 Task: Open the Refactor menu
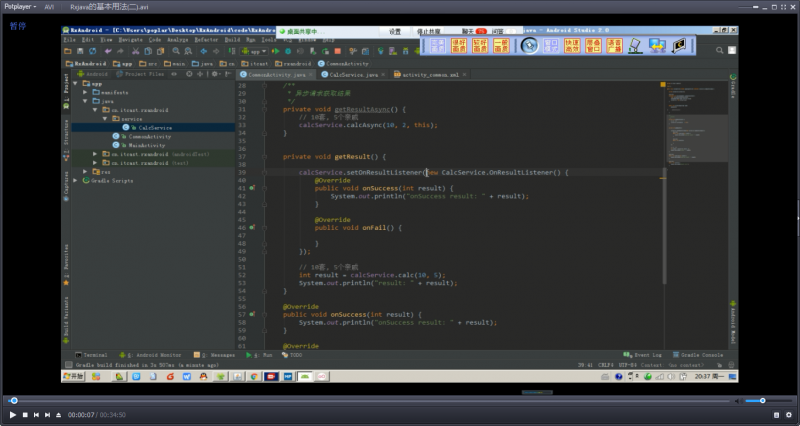click(206, 39)
